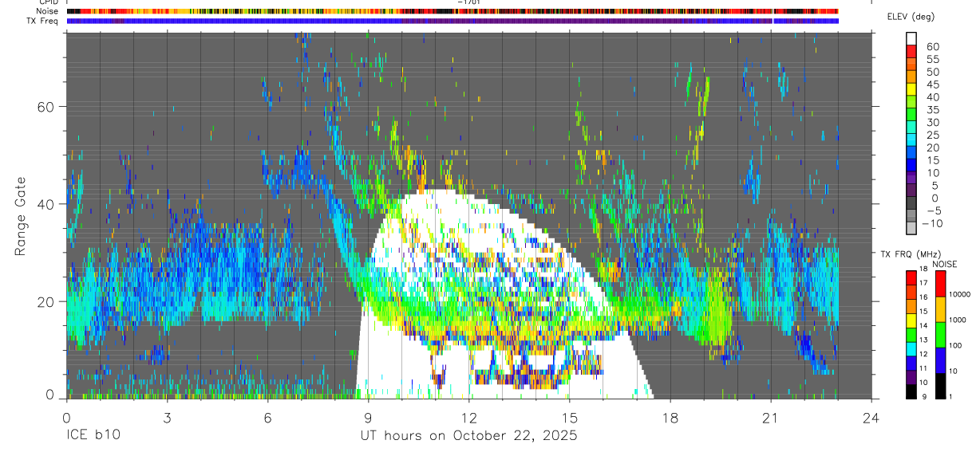Select the '1000' label on NOISE colorbar
Screen dimensions: 980x452
(958, 320)
